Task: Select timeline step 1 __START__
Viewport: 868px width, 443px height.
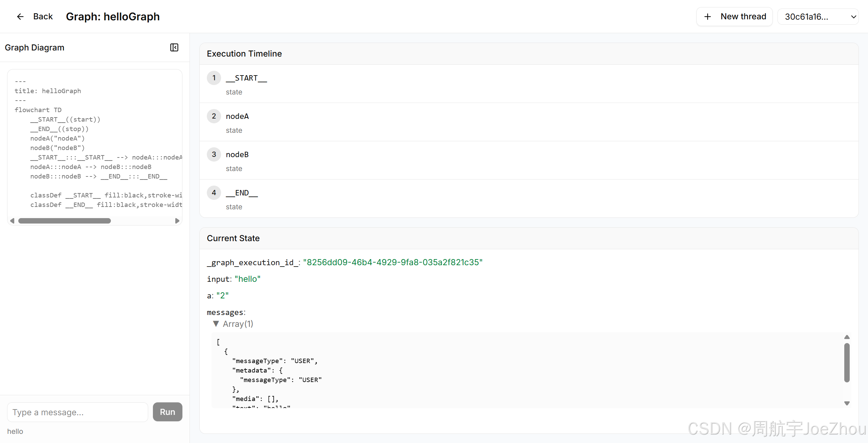Action: point(529,84)
